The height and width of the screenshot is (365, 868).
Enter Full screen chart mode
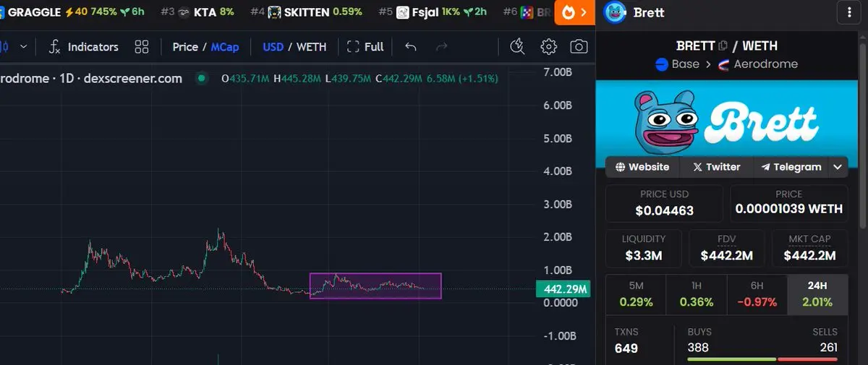pos(365,47)
